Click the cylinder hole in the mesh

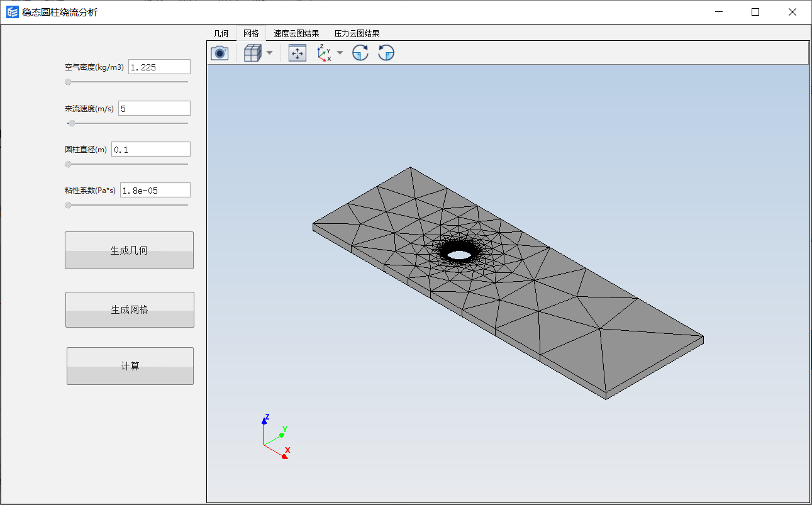coord(459,255)
